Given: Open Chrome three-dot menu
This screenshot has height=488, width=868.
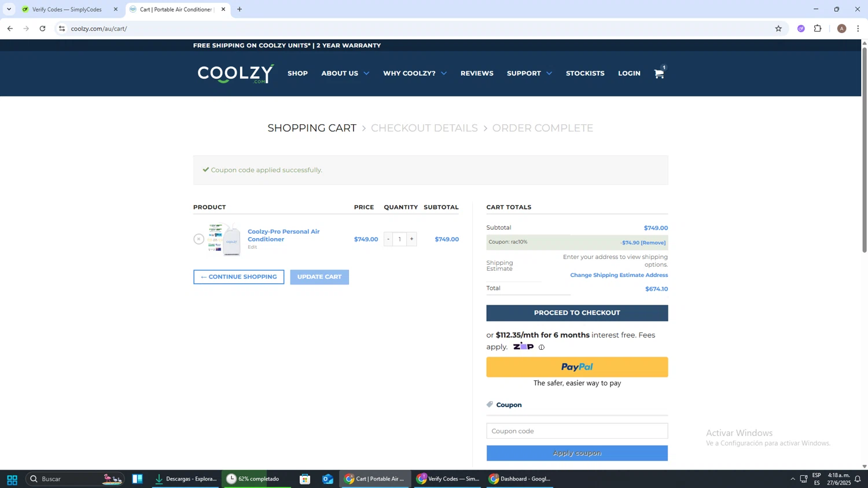Looking at the screenshot, I should pyautogui.click(x=858, y=28).
